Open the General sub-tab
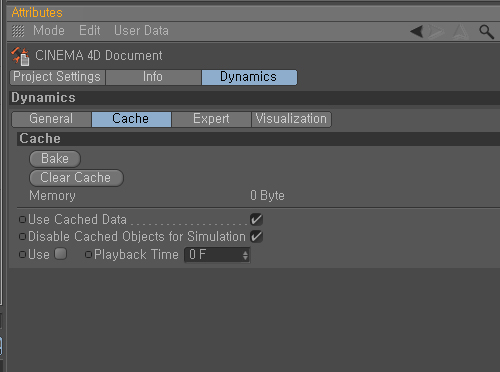The image size is (500, 372). pyautogui.click(x=51, y=119)
